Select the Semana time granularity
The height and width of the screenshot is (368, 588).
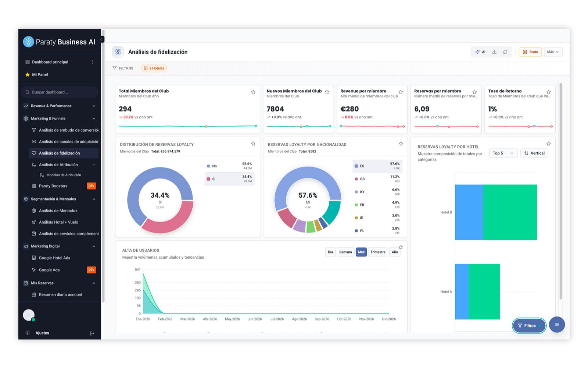345,252
